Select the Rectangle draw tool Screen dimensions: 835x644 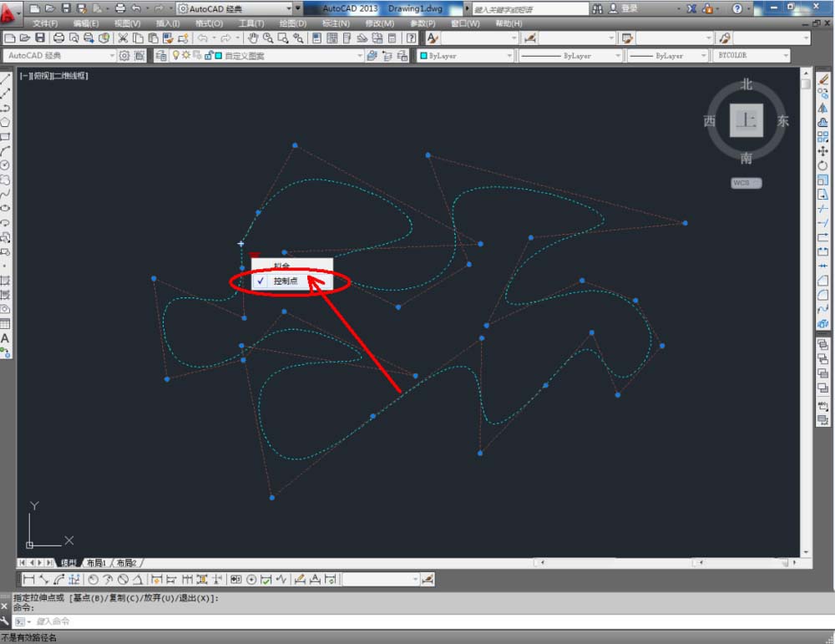(5, 136)
